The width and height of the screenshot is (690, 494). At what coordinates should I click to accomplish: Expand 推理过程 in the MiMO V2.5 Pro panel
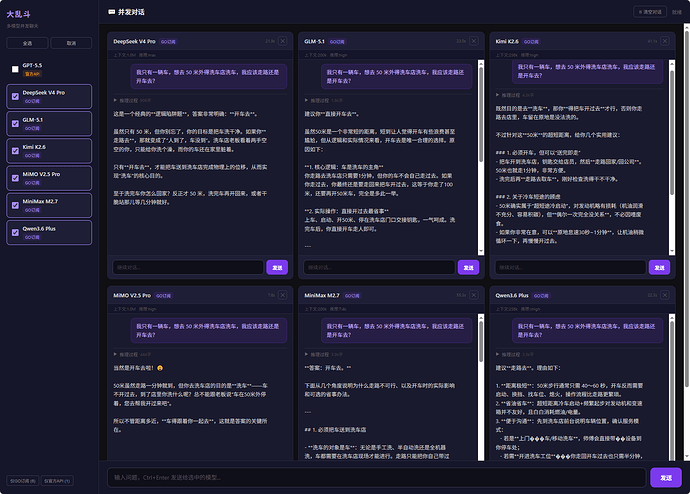132,354
